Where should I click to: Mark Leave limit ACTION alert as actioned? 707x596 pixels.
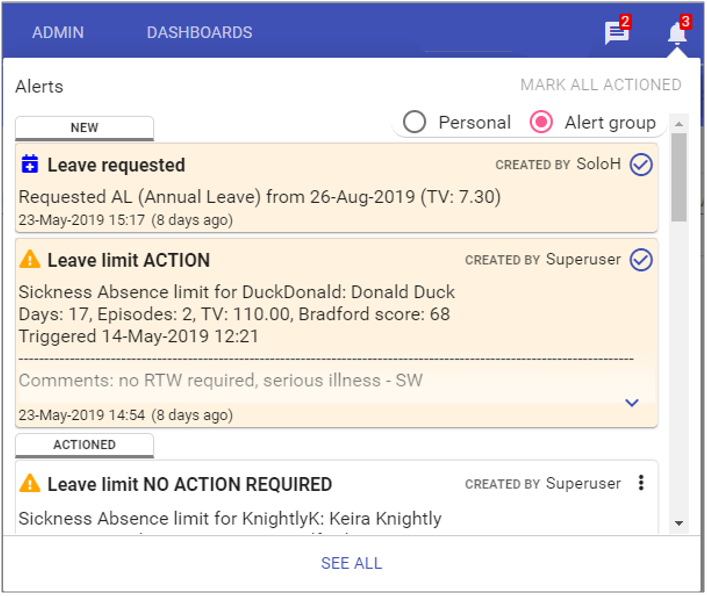(x=641, y=260)
